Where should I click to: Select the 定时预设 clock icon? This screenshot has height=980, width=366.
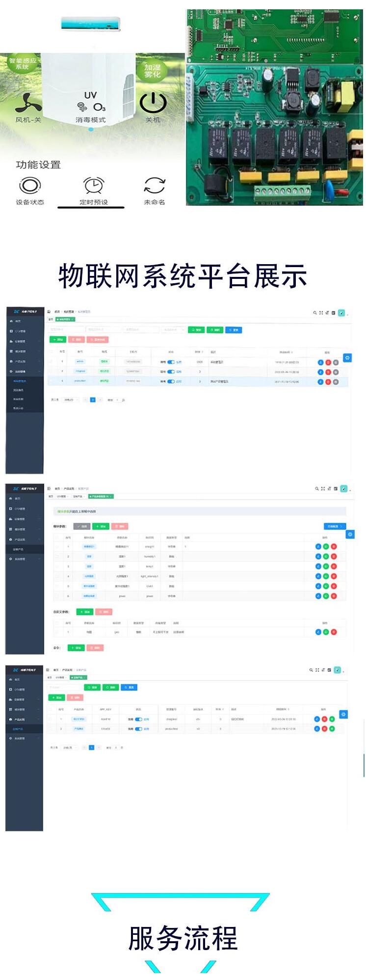[x=93, y=186]
